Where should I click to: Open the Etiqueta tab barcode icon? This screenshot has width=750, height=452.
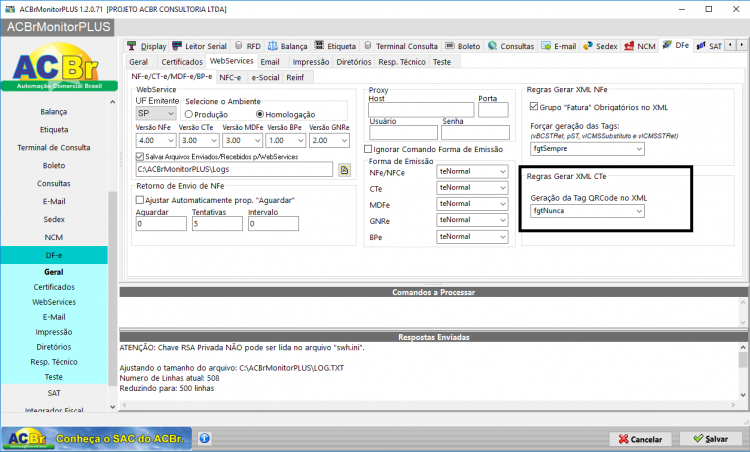click(319, 45)
